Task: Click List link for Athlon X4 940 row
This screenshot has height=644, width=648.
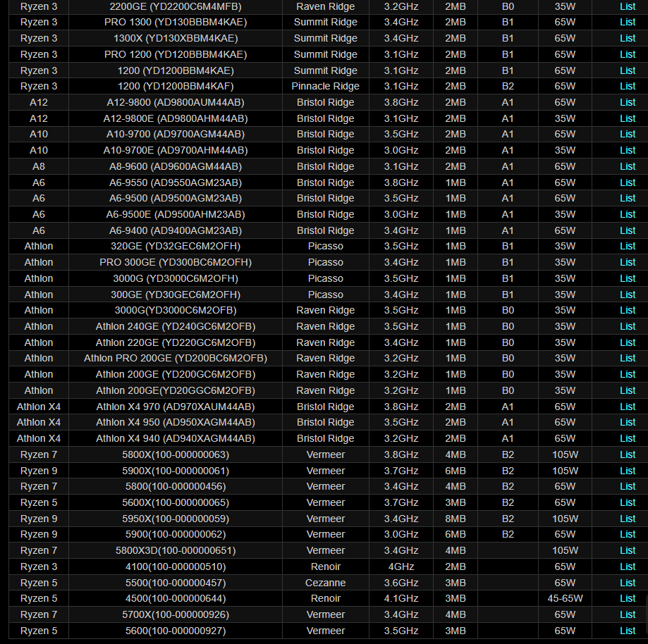Action: click(x=628, y=438)
